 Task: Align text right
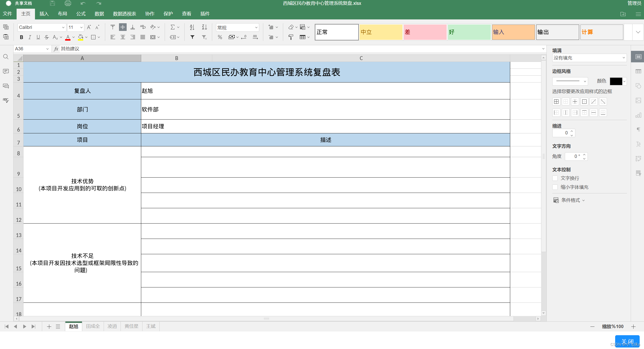pyautogui.click(x=133, y=37)
